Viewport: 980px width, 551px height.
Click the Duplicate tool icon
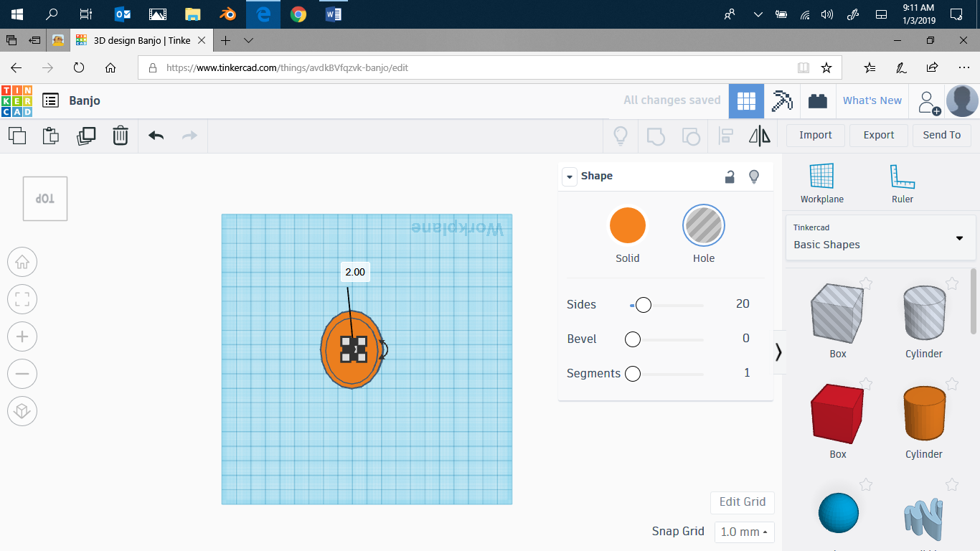pos(86,135)
